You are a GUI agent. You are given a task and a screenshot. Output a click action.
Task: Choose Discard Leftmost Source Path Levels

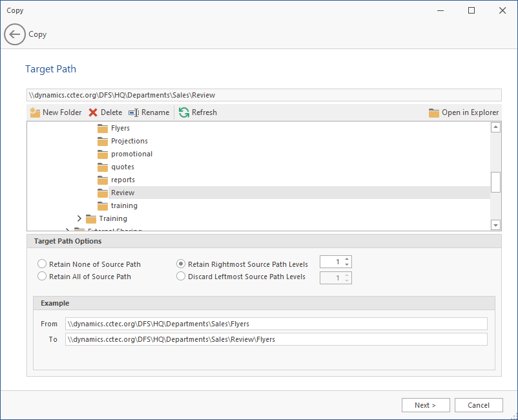point(181,277)
